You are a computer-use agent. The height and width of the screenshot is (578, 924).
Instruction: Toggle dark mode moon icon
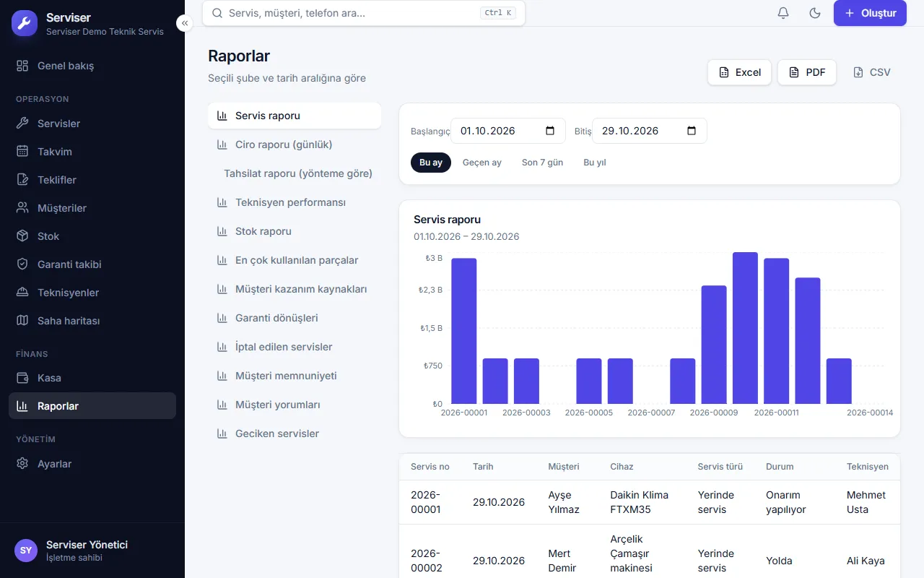(815, 13)
